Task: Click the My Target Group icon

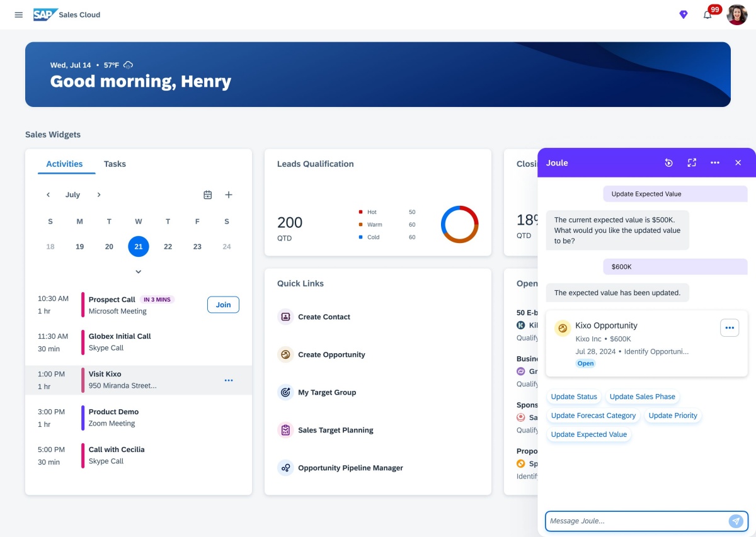Action: click(285, 392)
